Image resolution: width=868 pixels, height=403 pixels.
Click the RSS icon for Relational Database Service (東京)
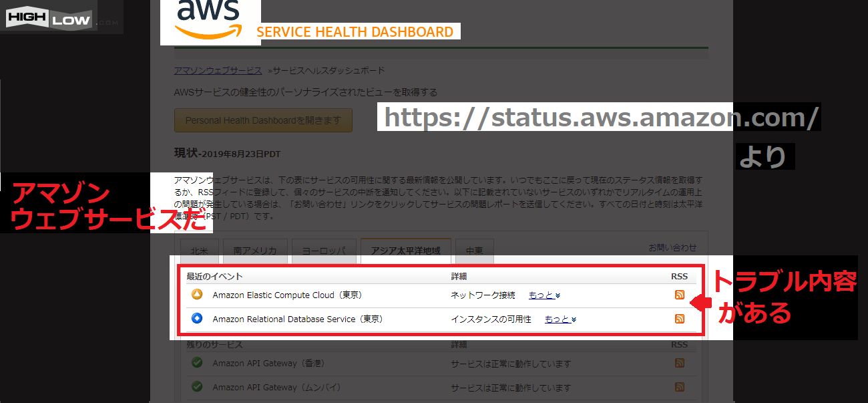[x=680, y=319]
